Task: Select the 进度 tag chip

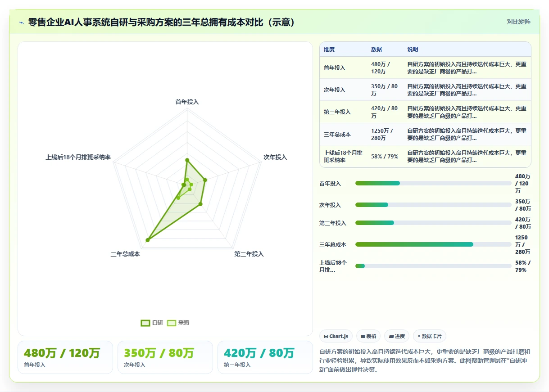Action: pyautogui.click(x=397, y=336)
